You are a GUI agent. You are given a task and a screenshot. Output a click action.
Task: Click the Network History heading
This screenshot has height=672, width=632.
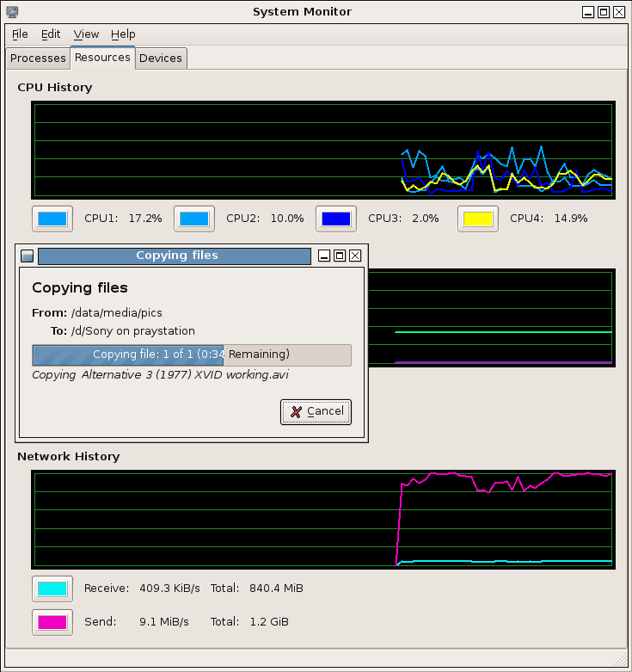point(69,457)
